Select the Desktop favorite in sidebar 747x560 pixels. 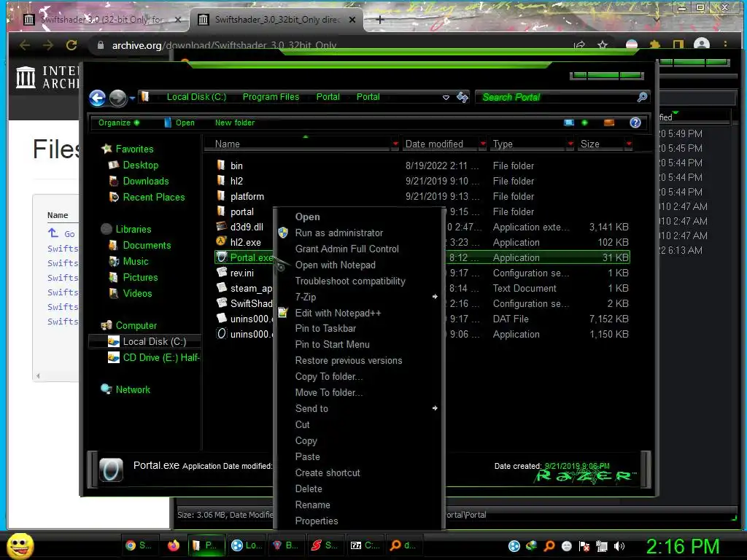pyautogui.click(x=141, y=165)
